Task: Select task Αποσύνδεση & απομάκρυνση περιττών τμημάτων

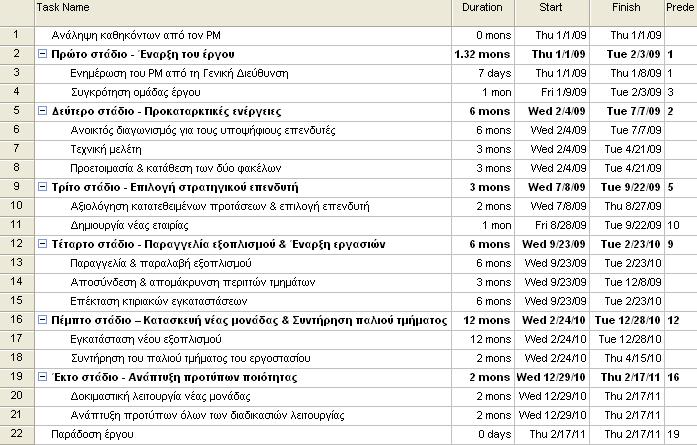Action: click(192, 282)
